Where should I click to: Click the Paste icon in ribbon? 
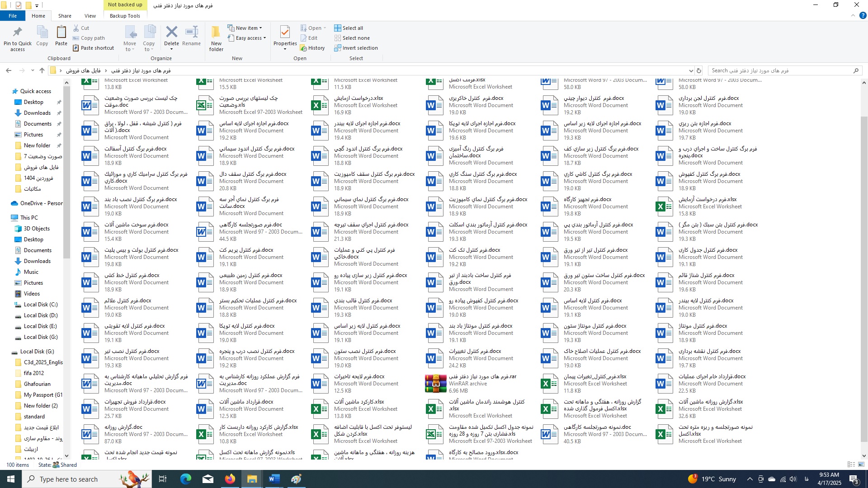(61, 33)
